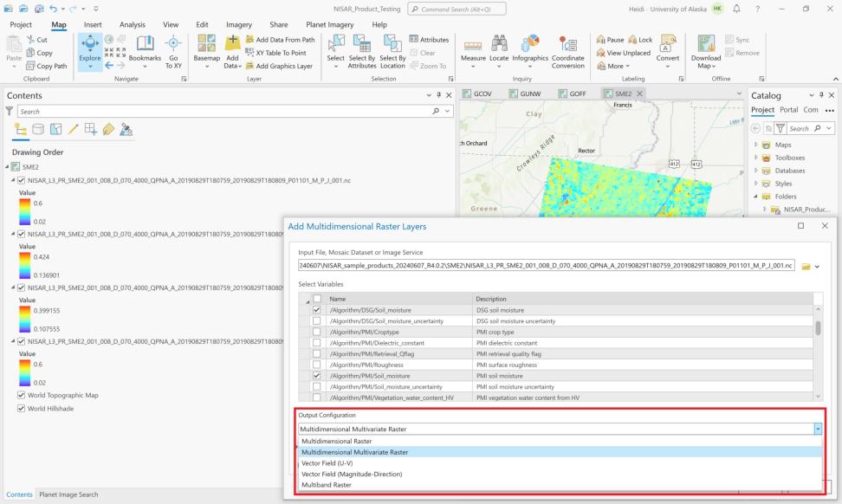Open Planet Image Search pane tab

point(68,494)
